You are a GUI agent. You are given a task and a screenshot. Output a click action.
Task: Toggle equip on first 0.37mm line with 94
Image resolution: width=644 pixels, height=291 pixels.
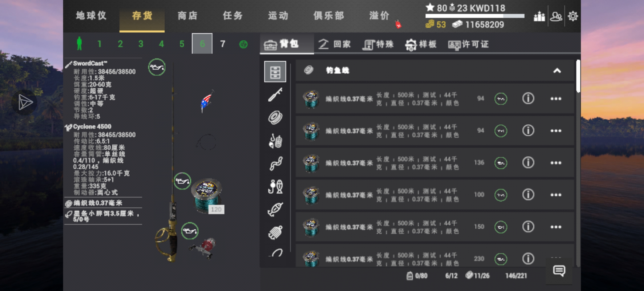(501, 99)
